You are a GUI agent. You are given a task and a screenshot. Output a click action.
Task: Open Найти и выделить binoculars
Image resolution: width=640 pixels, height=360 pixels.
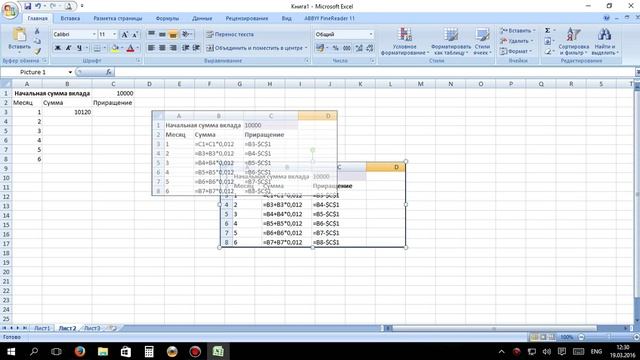604,42
